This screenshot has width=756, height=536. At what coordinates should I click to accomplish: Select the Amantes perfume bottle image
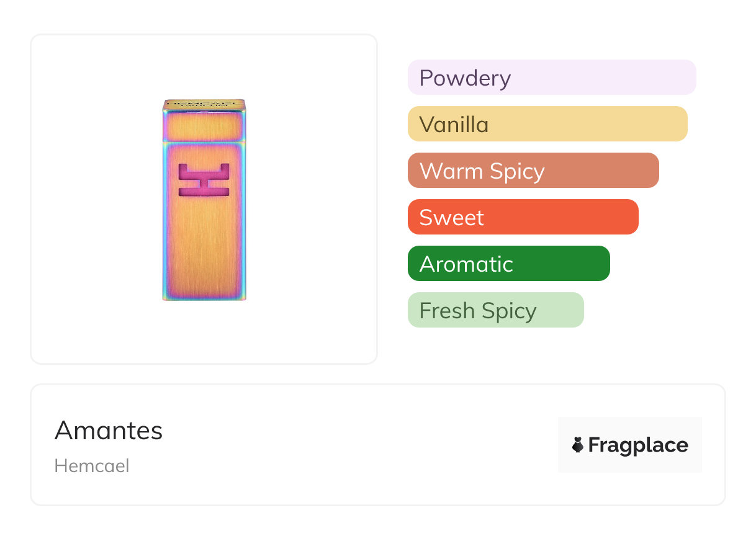tap(204, 200)
